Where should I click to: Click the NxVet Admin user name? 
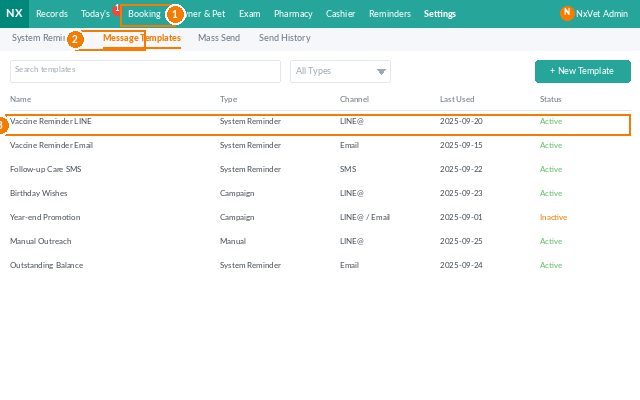coord(602,14)
